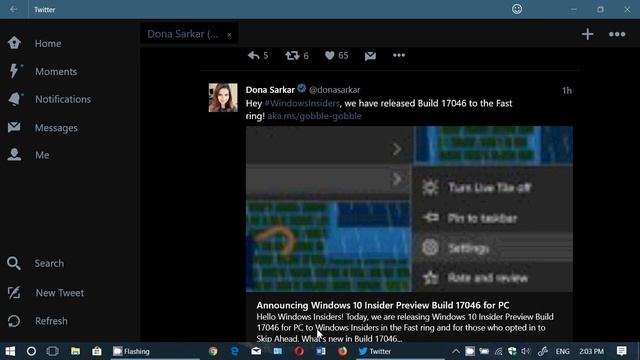Like the tweet with 65 likes
Screen dimensions: 640x360
[x=336, y=56]
